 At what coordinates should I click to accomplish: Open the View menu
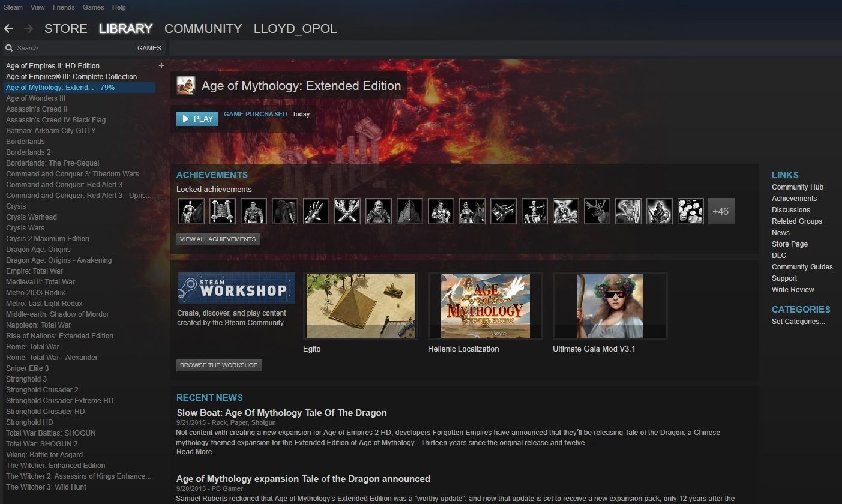pyautogui.click(x=38, y=7)
